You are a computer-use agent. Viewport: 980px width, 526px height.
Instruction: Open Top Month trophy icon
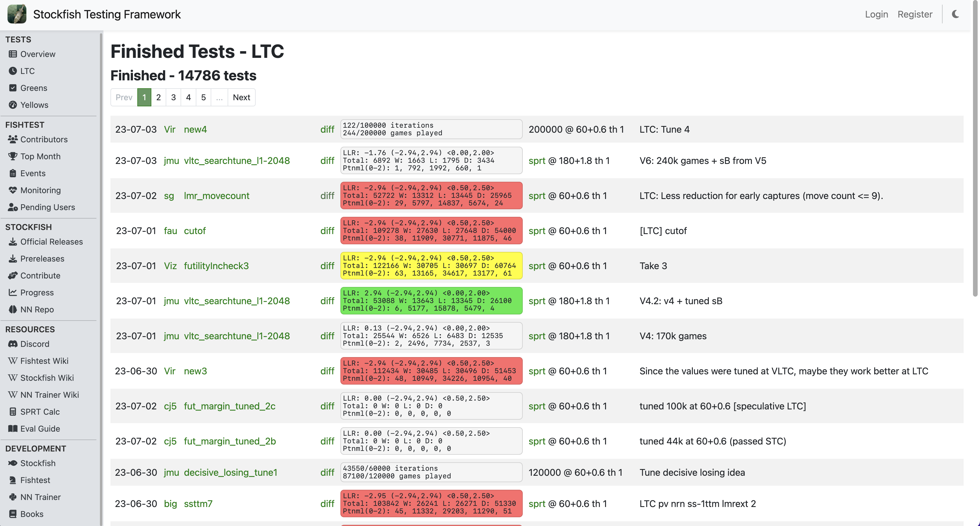(13, 156)
